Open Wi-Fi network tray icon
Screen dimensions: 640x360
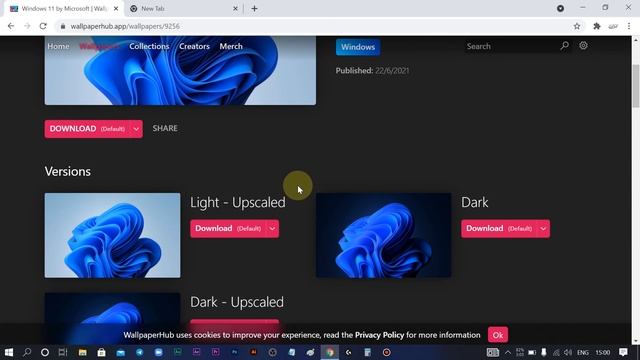click(556, 352)
